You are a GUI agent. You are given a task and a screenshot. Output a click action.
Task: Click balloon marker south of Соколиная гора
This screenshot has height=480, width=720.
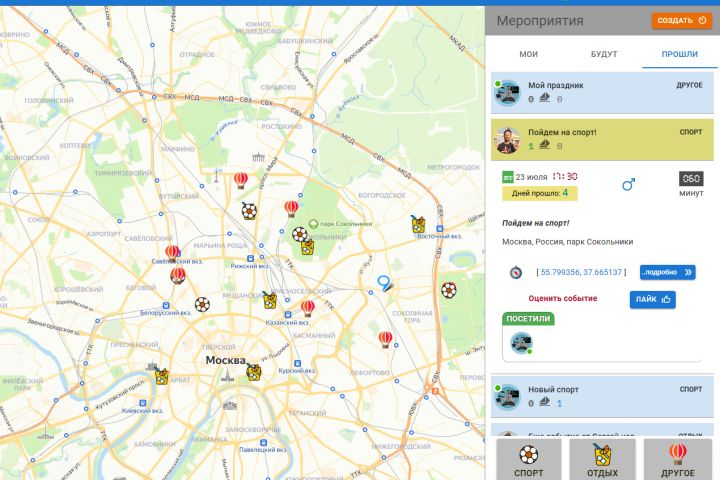385,339
